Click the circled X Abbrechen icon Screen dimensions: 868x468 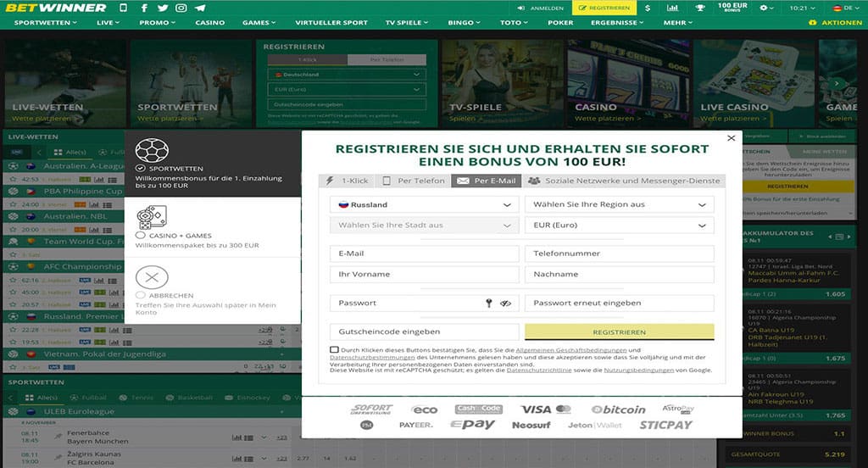152,277
